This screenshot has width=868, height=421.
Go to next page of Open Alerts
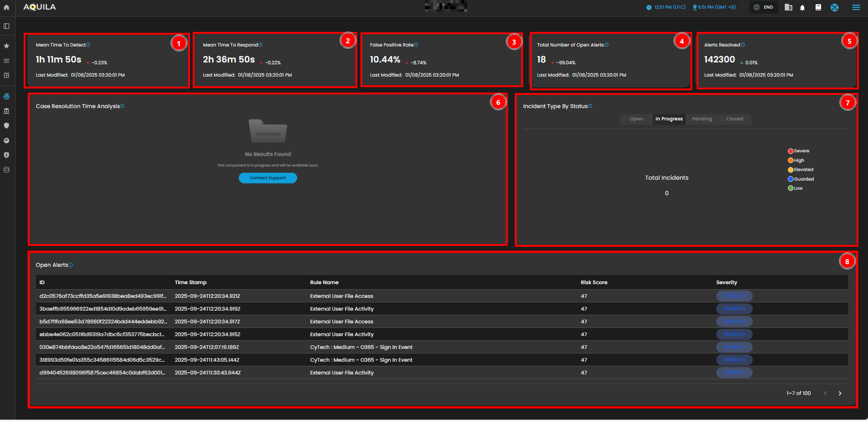(840, 393)
